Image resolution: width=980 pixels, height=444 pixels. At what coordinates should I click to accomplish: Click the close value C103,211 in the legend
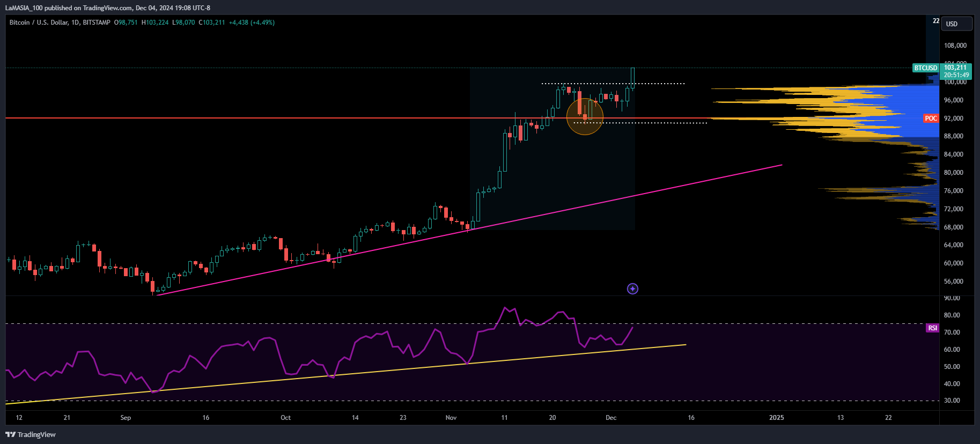[x=212, y=23]
